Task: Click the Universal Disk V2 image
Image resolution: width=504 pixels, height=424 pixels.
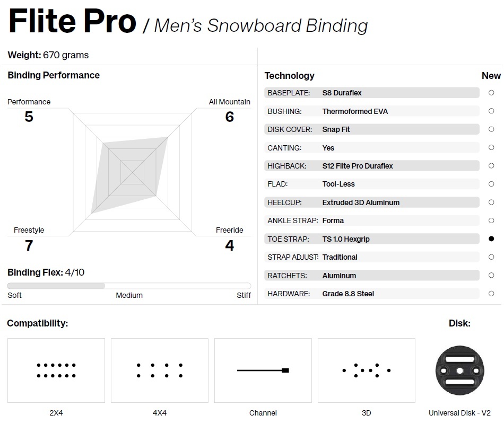Action: pyautogui.click(x=459, y=370)
